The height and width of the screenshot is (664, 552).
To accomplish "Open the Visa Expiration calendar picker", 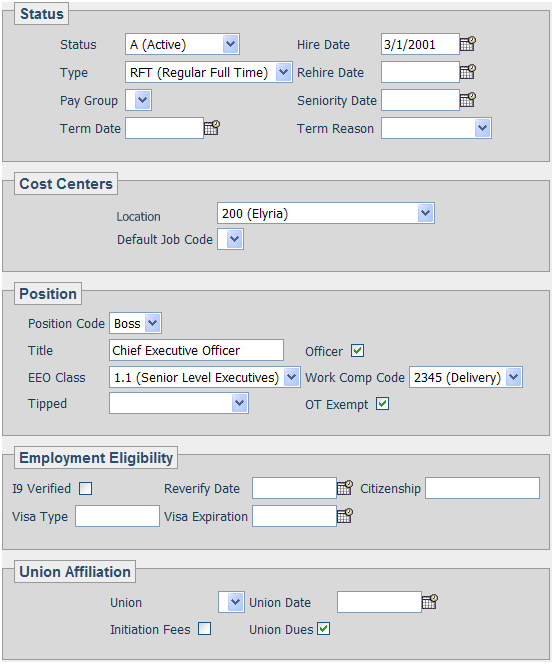I will (345, 515).
